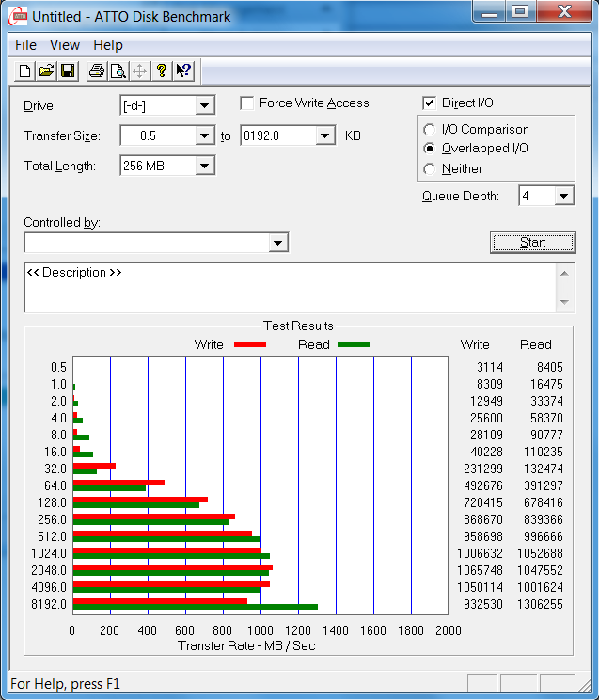599x700 pixels.
Task: Open the Drive selection dropdown
Action: pos(205,106)
